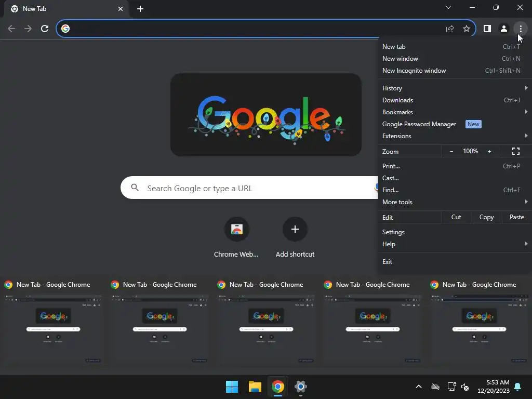Open the notification bell
The width and height of the screenshot is (532, 399).
point(518,387)
